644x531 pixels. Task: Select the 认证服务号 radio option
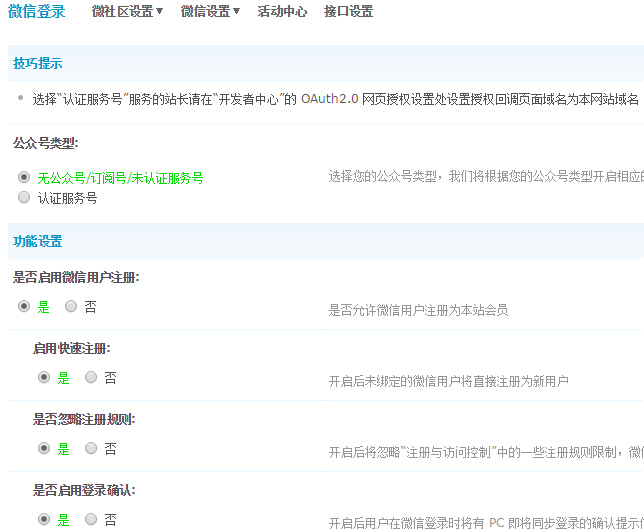[24, 197]
